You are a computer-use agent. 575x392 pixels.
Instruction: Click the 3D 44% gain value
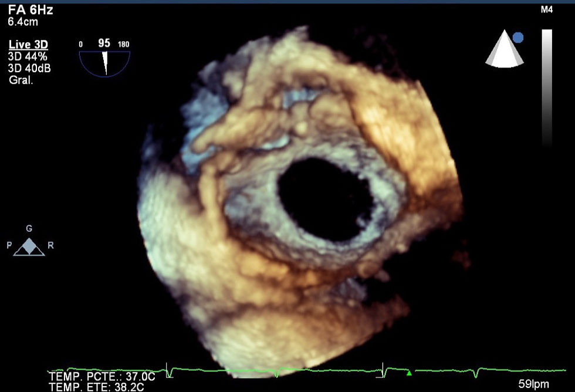click(28, 56)
